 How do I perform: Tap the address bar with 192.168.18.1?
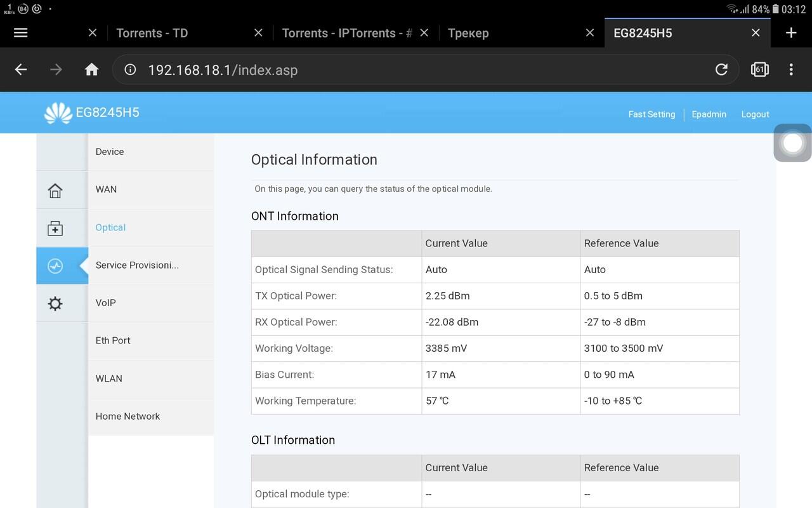pos(412,70)
